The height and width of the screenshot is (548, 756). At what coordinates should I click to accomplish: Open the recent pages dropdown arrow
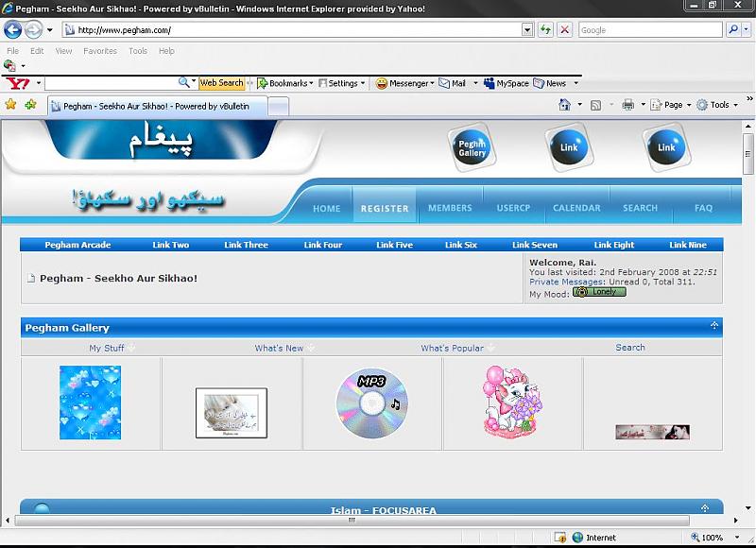(x=50, y=30)
